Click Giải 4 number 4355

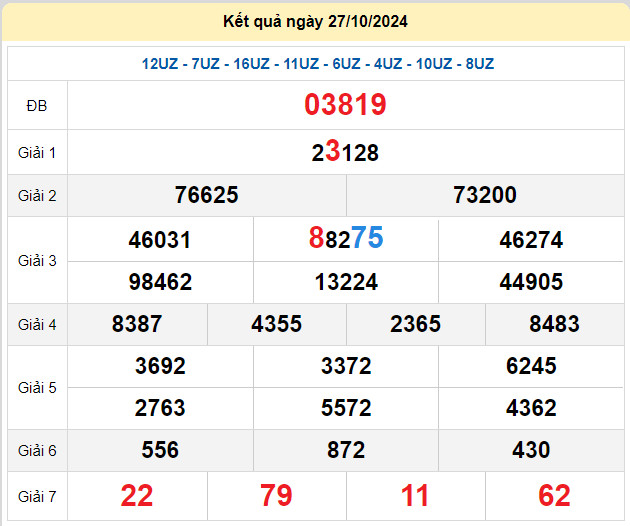tap(276, 324)
